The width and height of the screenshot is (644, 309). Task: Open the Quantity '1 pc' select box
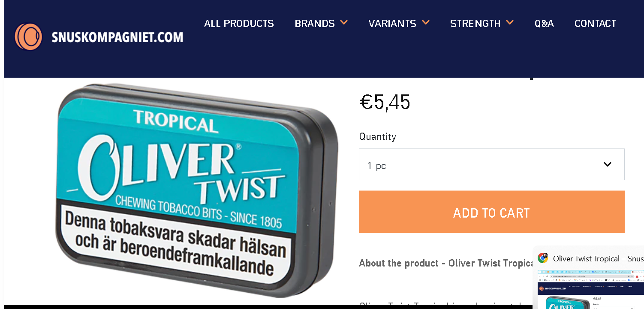(491, 164)
